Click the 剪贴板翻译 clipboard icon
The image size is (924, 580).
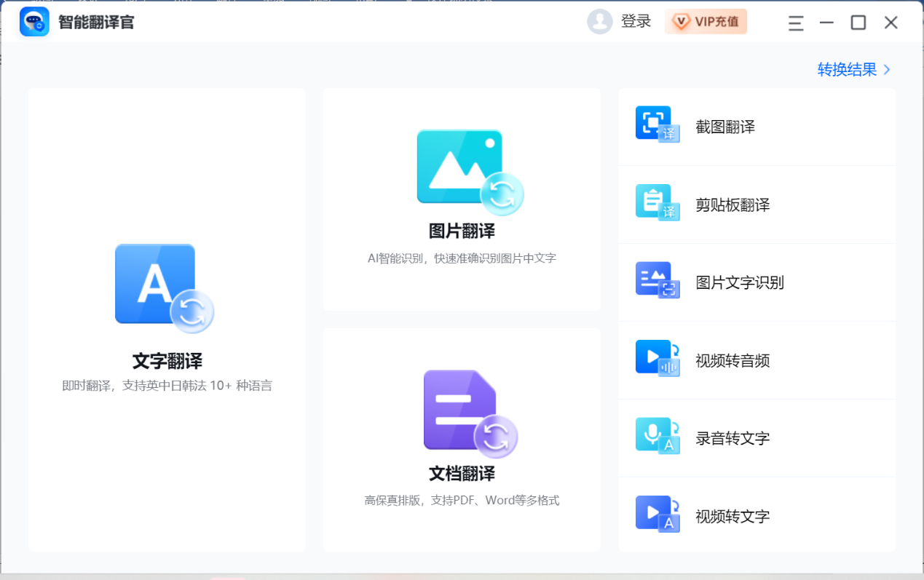coord(658,202)
